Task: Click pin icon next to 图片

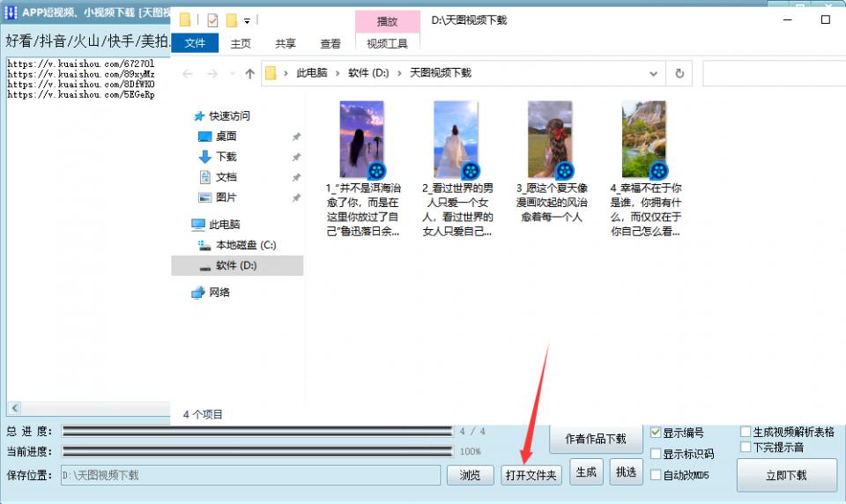Action: (296, 198)
